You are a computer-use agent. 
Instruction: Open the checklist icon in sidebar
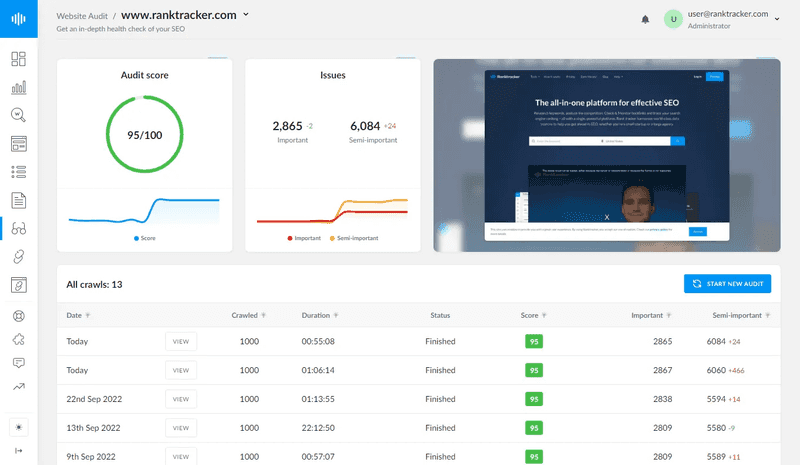point(18,172)
